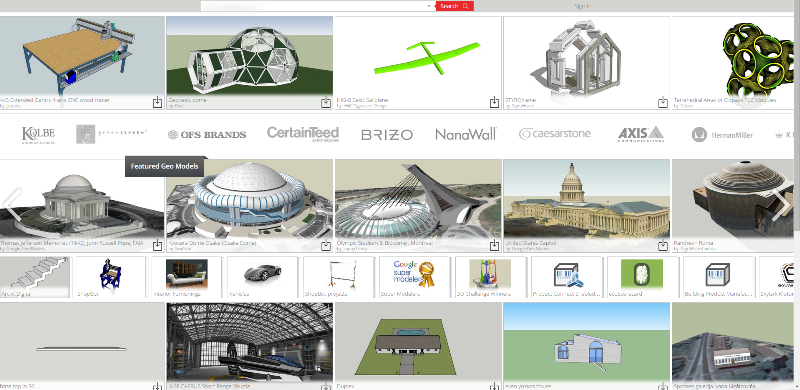800x390 pixels.
Task: Open the CertainTeed brand catalog
Action: [303, 134]
